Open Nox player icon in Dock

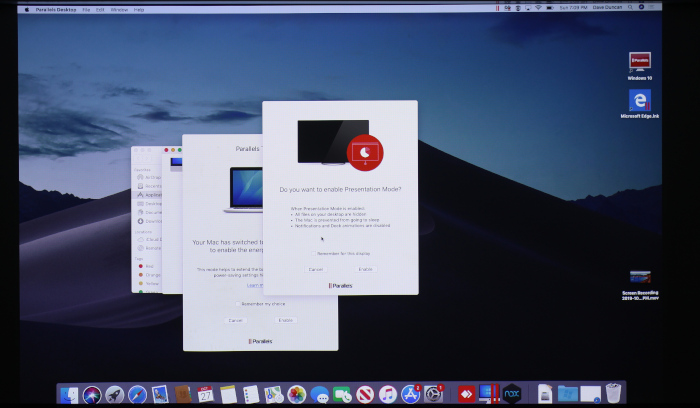[512, 395]
